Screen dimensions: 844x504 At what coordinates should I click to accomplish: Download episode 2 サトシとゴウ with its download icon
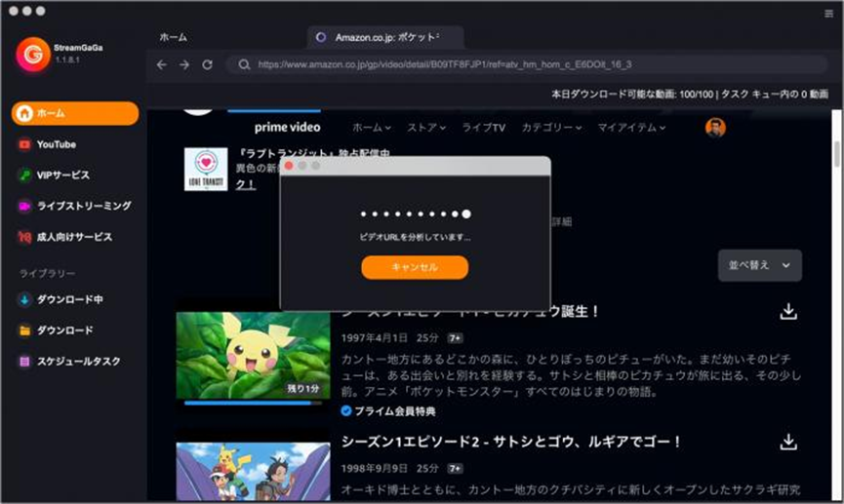point(788,442)
